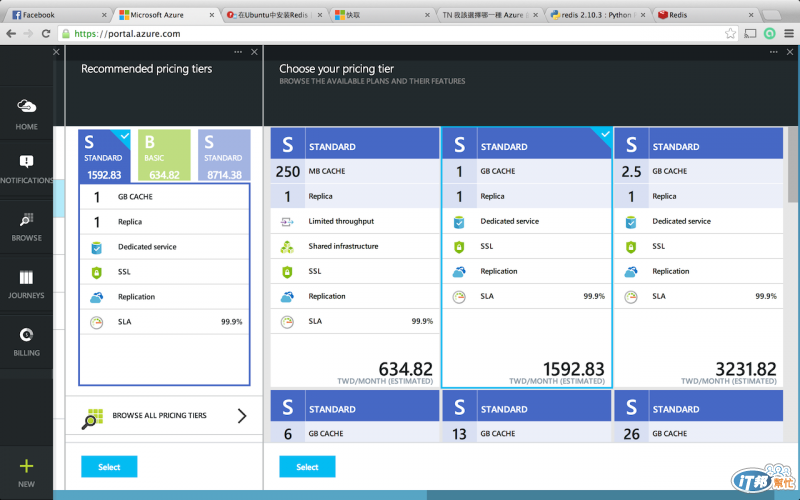Image resolution: width=800 pixels, height=500 pixels.
Task: Select the Standard 250 MB cache card
Action: coord(355,258)
